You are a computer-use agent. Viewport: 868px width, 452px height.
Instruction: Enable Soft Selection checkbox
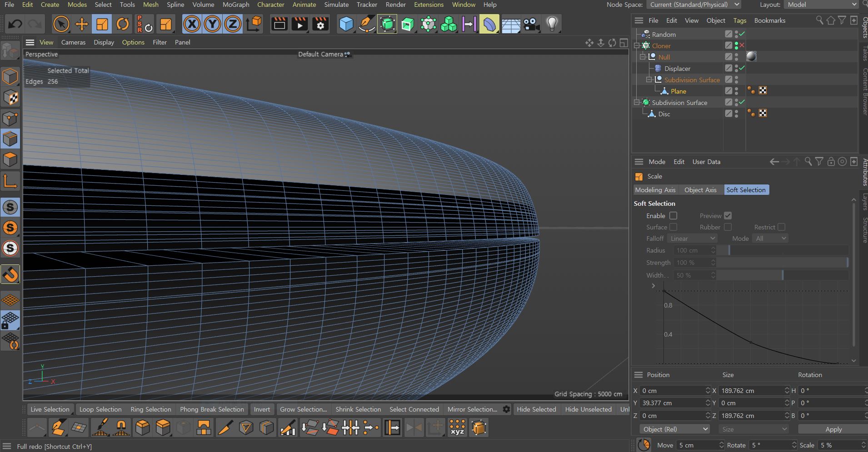(x=673, y=216)
